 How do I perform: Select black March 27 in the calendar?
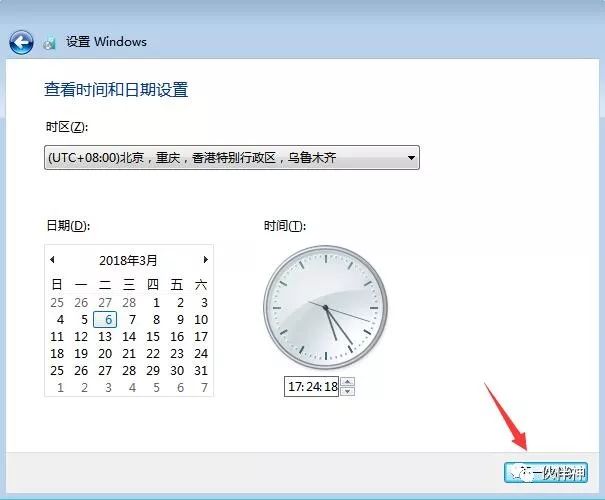point(105,370)
